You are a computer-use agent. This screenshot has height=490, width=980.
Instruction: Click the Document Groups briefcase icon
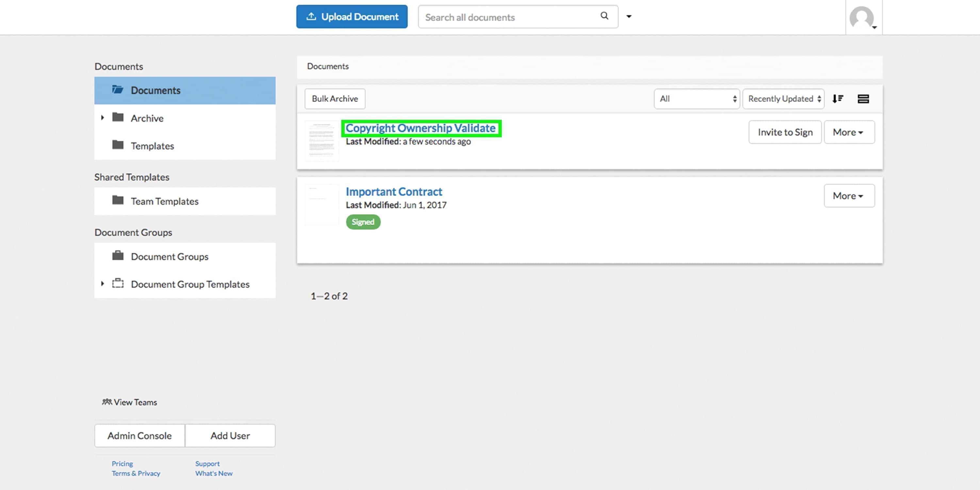(118, 256)
